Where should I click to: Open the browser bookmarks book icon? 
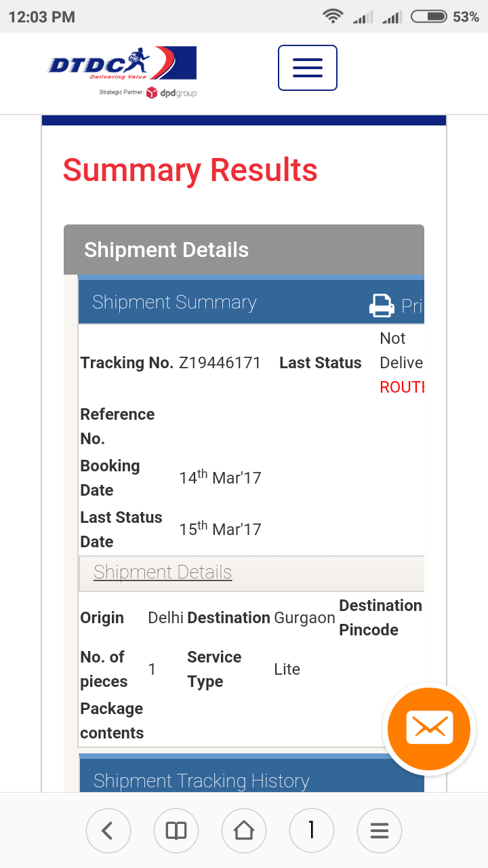pyautogui.click(x=176, y=830)
